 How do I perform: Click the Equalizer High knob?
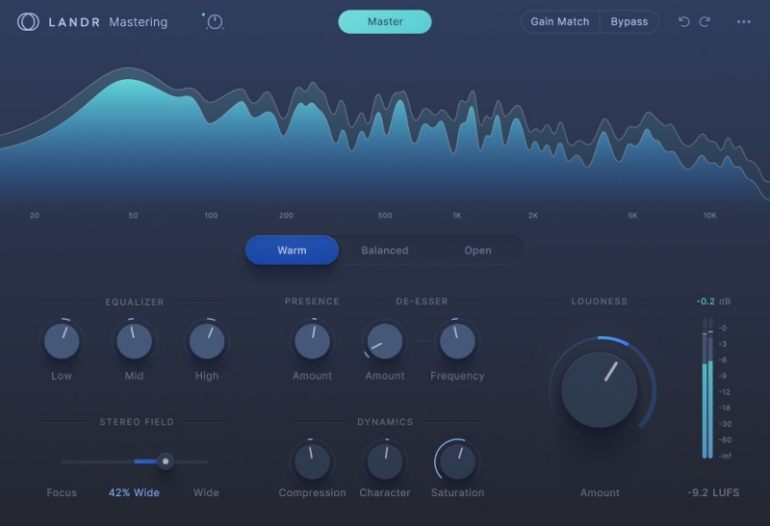click(x=207, y=342)
